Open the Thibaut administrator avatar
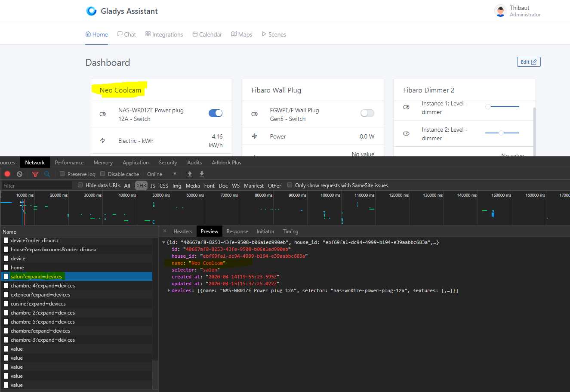The width and height of the screenshot is (570, 392). pyautogui.click(x=500, y=11)
